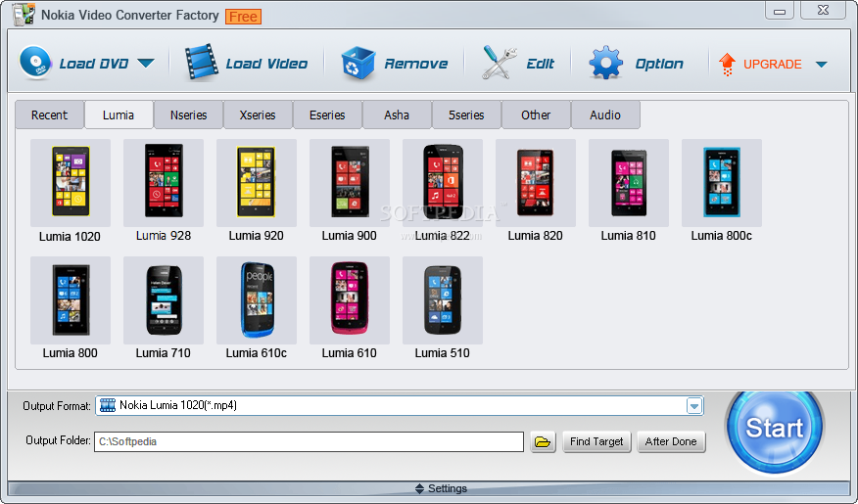Choose the Lumia 920 phone thumbnail

[257, 183]
